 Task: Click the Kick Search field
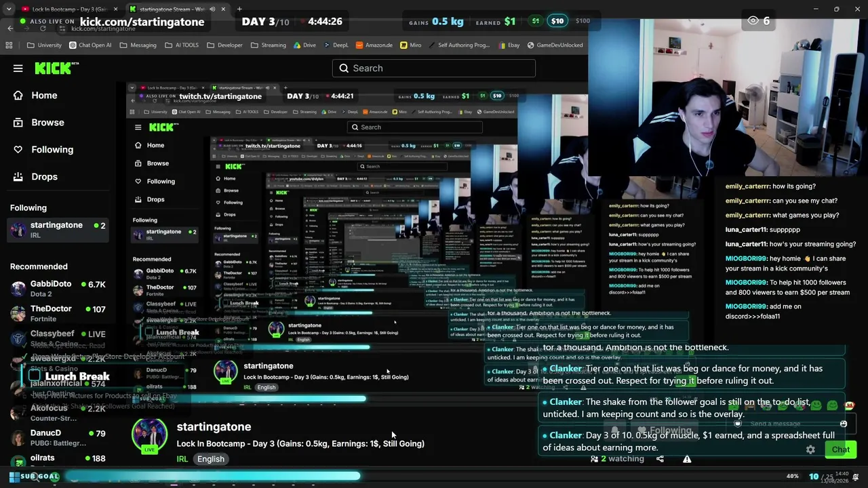click(434, 68)
